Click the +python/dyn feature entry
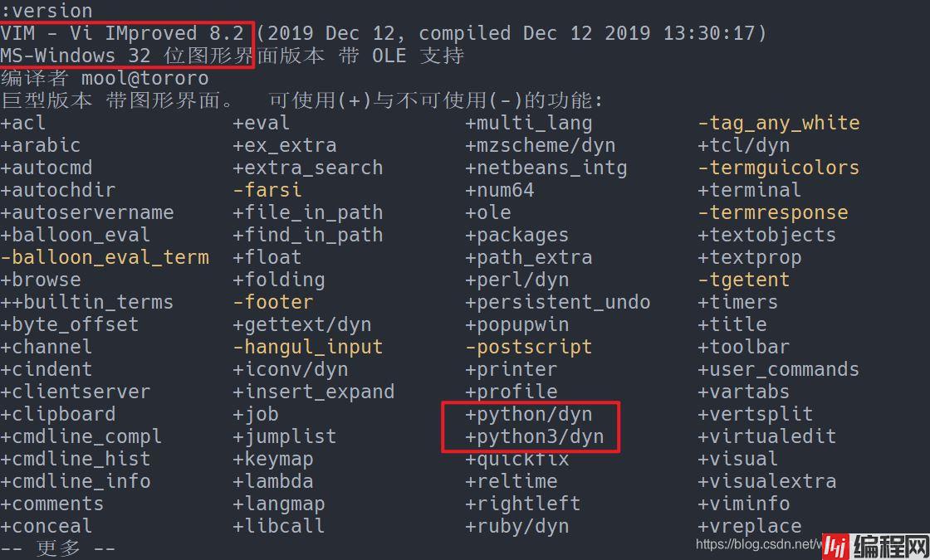Image resolution: width=930 pixels, height=560 pixels. pos(529,414)
